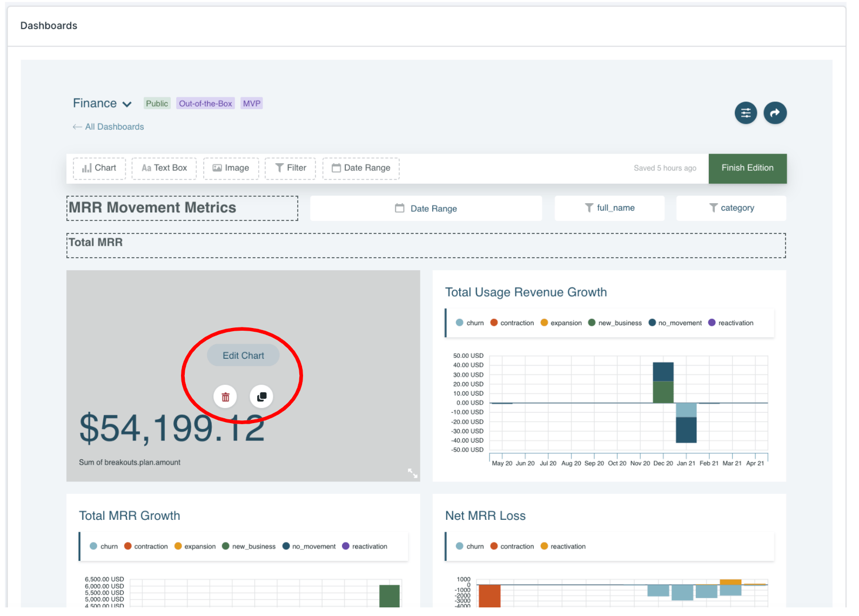Screen dimensions: 859x616
Task: Select the MRR Movement Metrics title text box
Action: tap(182, 208)
